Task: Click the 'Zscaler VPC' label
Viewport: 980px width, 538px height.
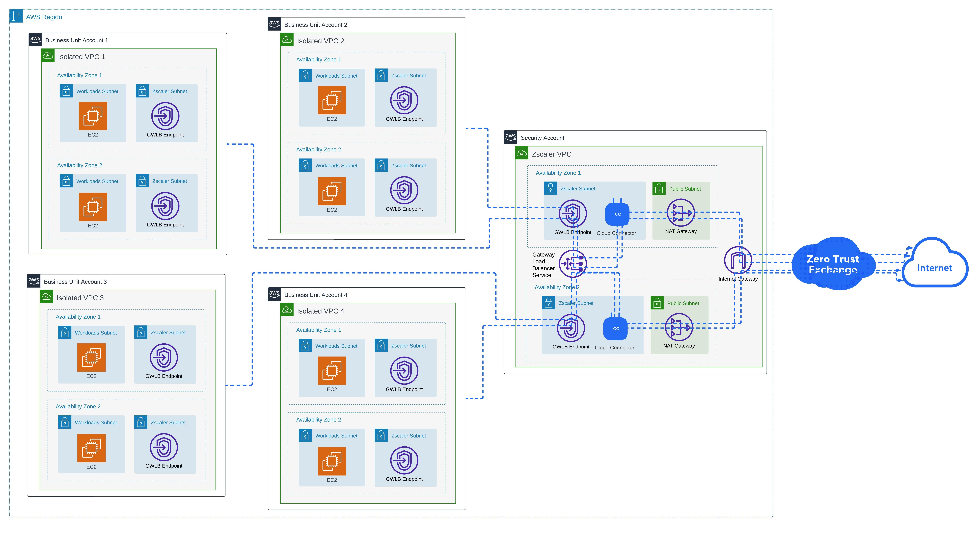Action: click(x=552, y=154)
